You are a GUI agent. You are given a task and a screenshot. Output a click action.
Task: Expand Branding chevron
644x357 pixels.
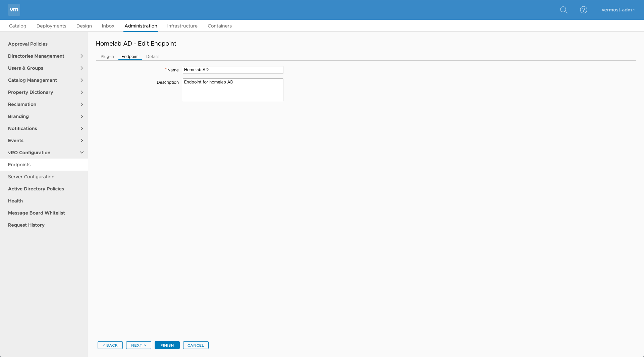pyautogui.click(x=82, y=116)
